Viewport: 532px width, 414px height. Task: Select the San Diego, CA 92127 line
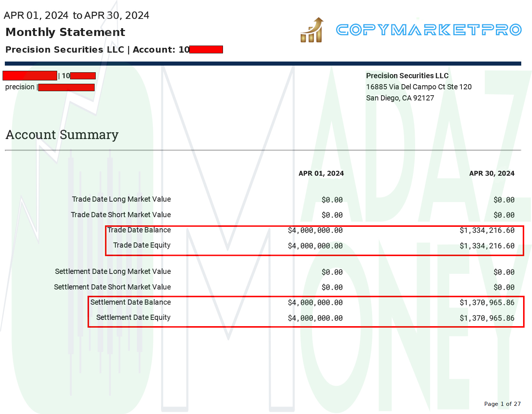coord(400,98)
